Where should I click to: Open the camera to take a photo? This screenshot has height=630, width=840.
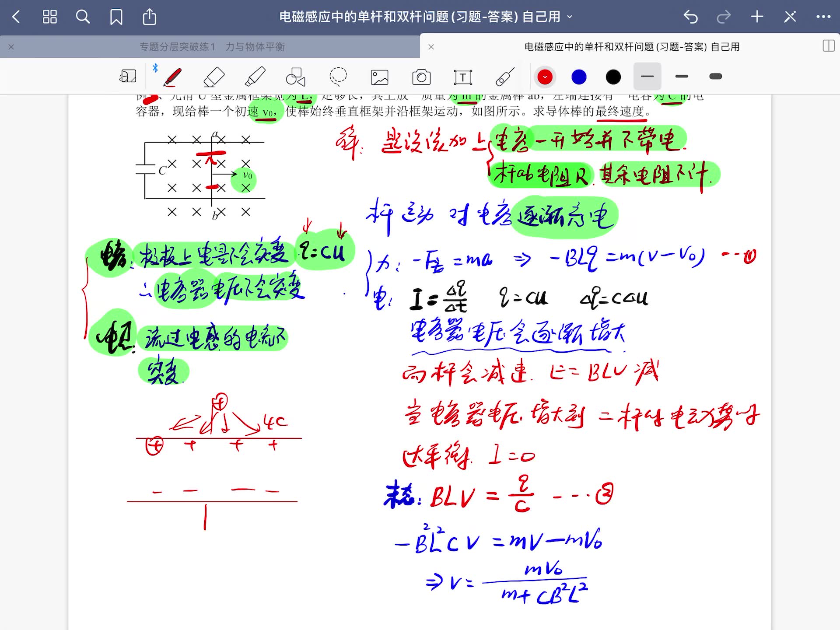tap(421, 76)
